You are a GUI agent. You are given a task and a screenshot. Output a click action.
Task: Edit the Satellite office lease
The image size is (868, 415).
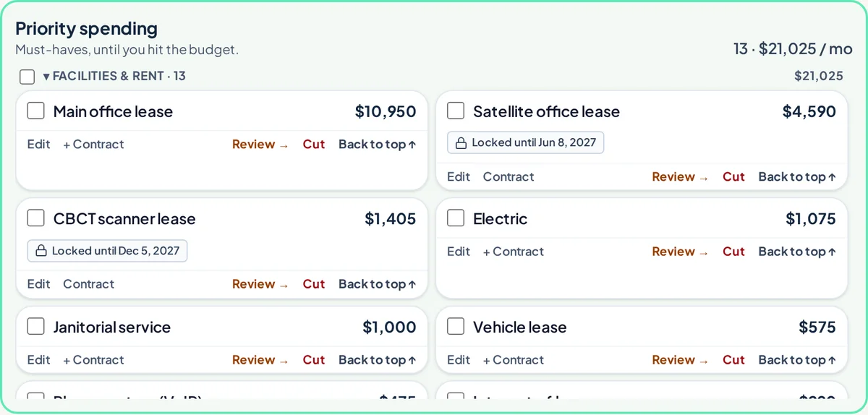tap(459, 176)
